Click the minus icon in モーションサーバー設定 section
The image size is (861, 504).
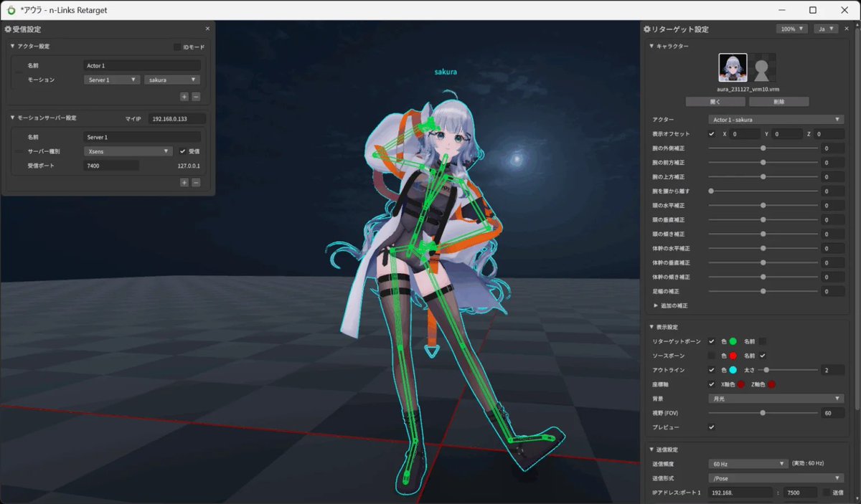point(195,182)
